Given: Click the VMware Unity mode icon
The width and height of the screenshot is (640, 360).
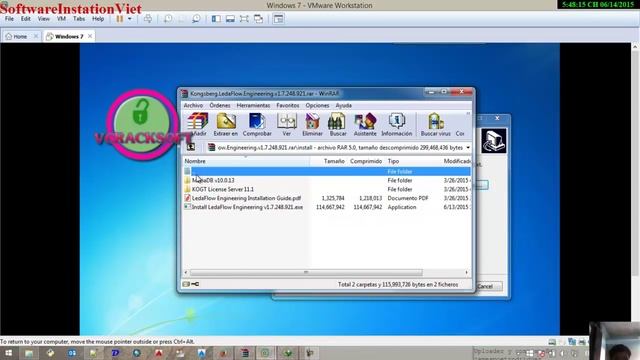Looking at the screenshot, I should (x=258, y=19).
